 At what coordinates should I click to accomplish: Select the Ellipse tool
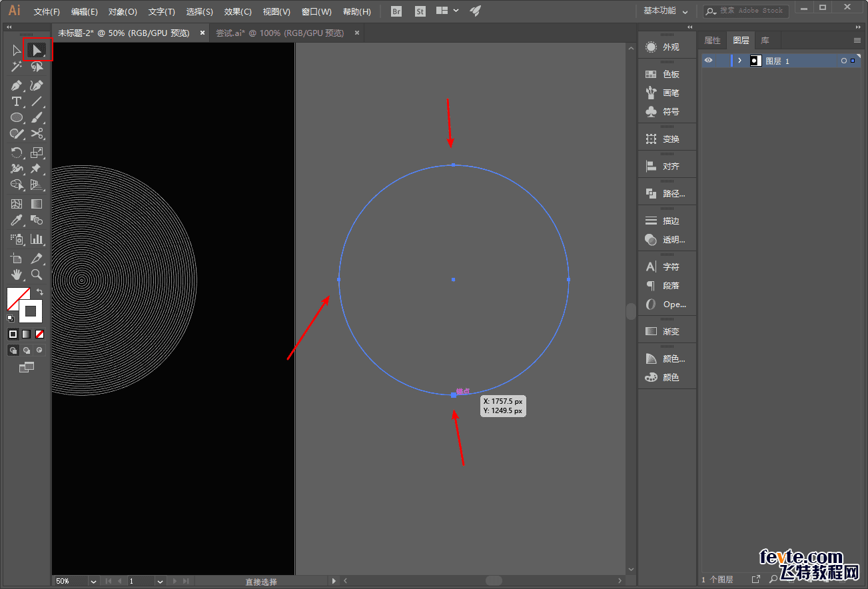(x=17, y=117)
